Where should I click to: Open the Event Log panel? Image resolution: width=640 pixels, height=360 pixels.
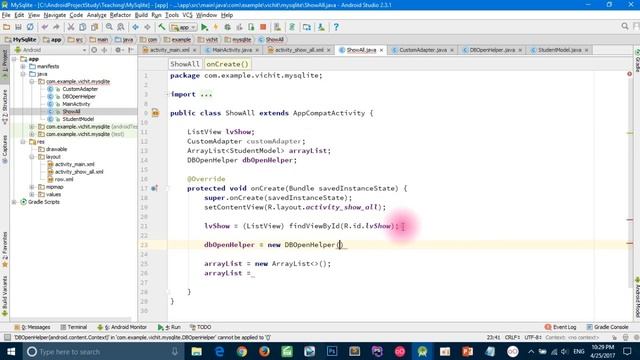tap(560, 327)
